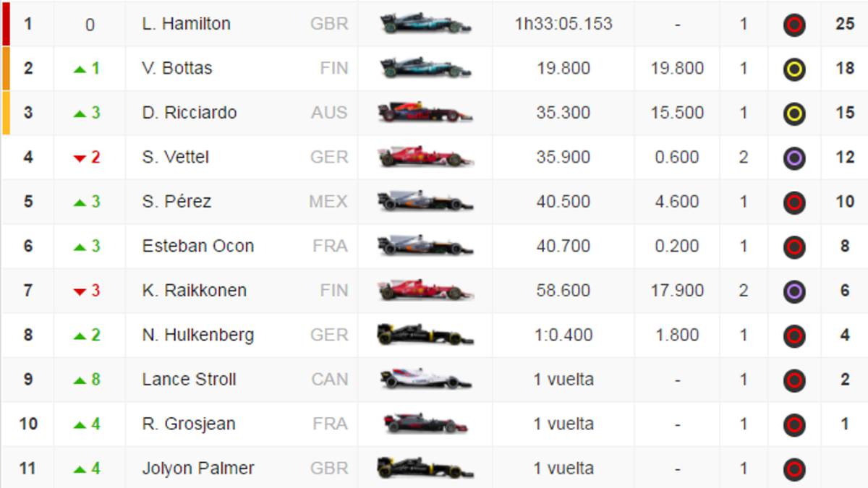Viewport: 868px width, 488px height.
Task: Click Hamilton's Mercedes car icon
Action: pyautogui.click(x=425, y=24)
